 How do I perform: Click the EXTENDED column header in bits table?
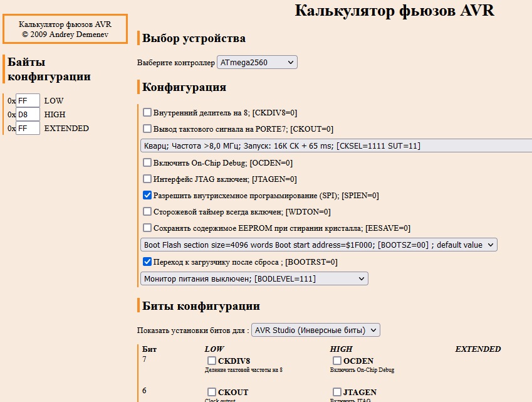coord(477,349)
